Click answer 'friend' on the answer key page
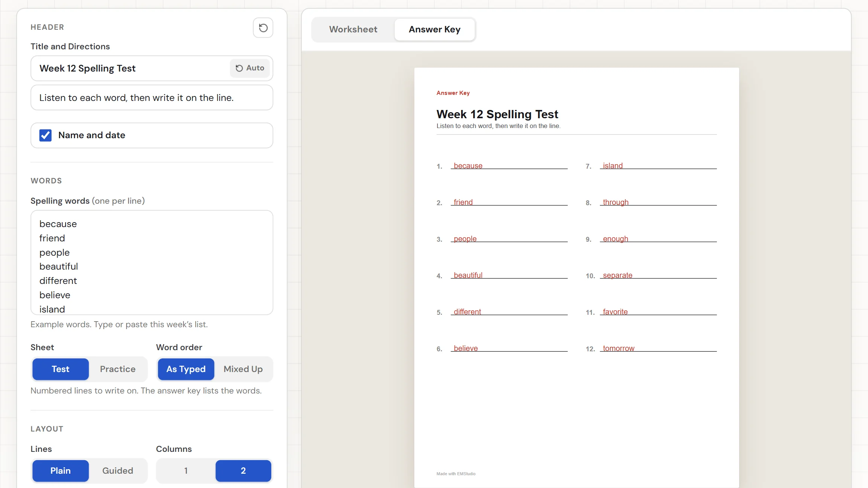 click(x=463, y=202)
